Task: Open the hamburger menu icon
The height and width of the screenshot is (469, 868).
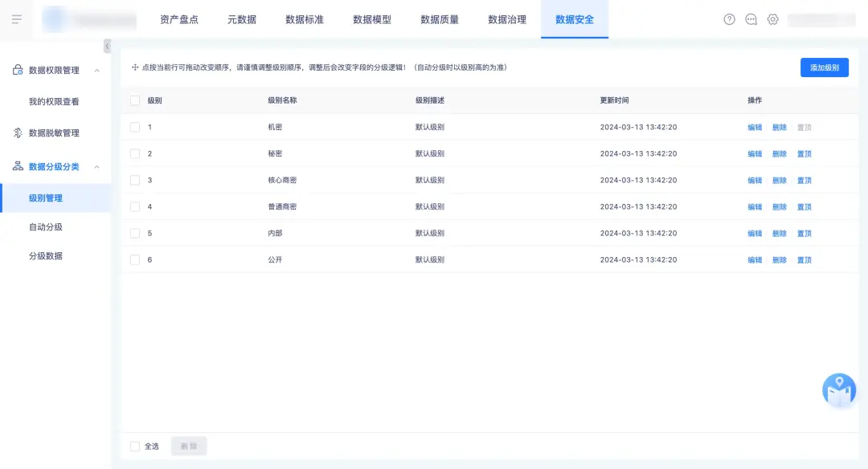Action: pyautogui.click(x=17, y=19)
